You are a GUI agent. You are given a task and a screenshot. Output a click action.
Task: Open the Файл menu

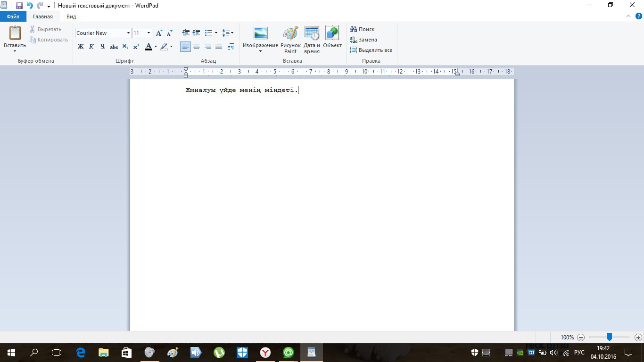click(x=13, y=16)
